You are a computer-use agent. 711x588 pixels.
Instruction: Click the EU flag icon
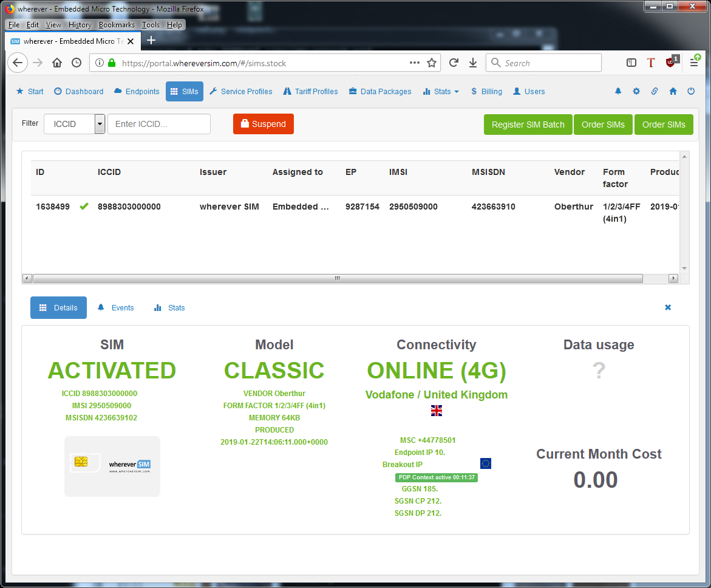(486, 463)
